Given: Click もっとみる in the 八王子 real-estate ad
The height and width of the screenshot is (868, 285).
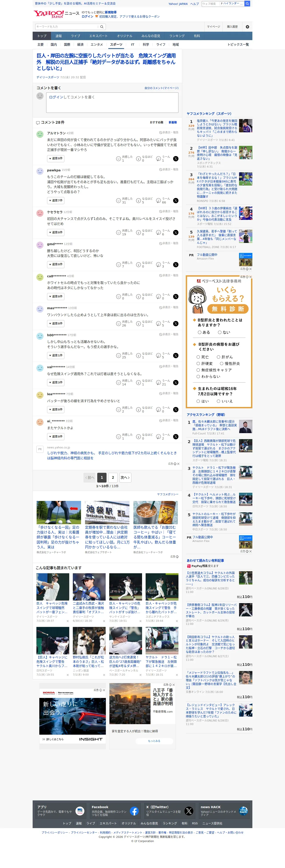Looking at the screenshot, I should coord(154,741).
